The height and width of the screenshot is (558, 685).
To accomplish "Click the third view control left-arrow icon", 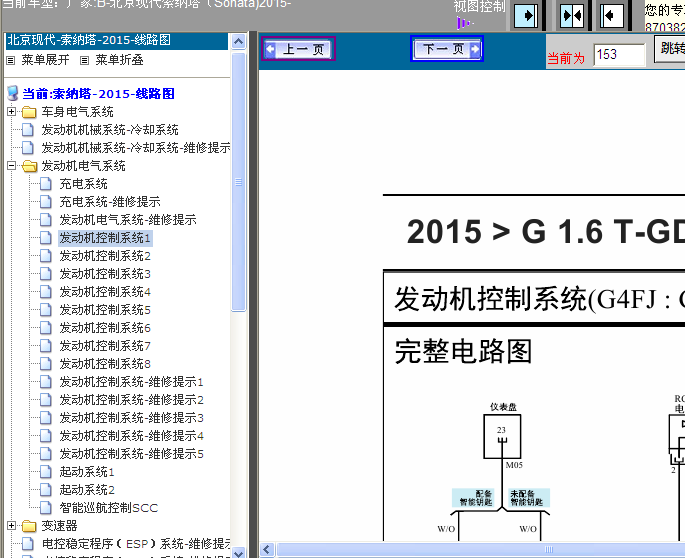I will (x=611, y=16).
